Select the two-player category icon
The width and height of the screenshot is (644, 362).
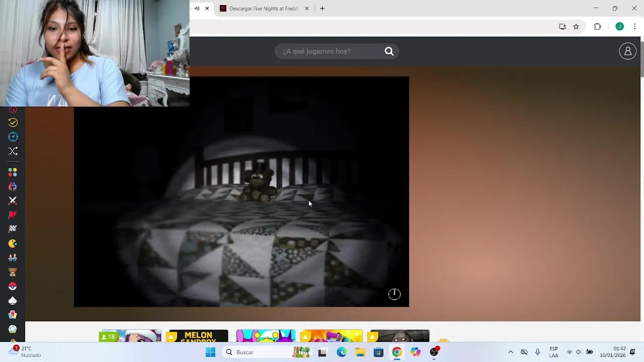13,187
